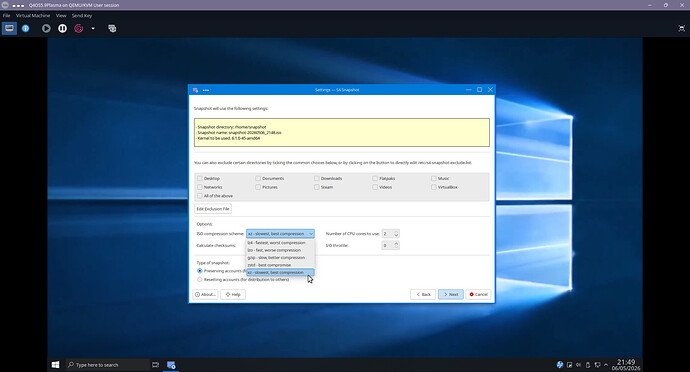This screenshot has height=372, width=690.
Task: Pause the virtual machine
Action: pos(62,29)
